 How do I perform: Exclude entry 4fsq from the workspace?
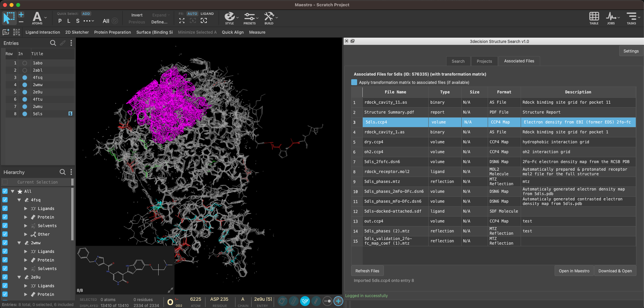tap(25, 78)
